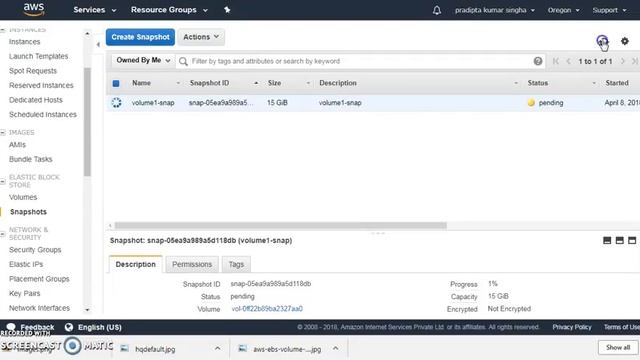640x360 pixels.
Task: Open Snapshots in the sidebar
Action: coord(28,212)
